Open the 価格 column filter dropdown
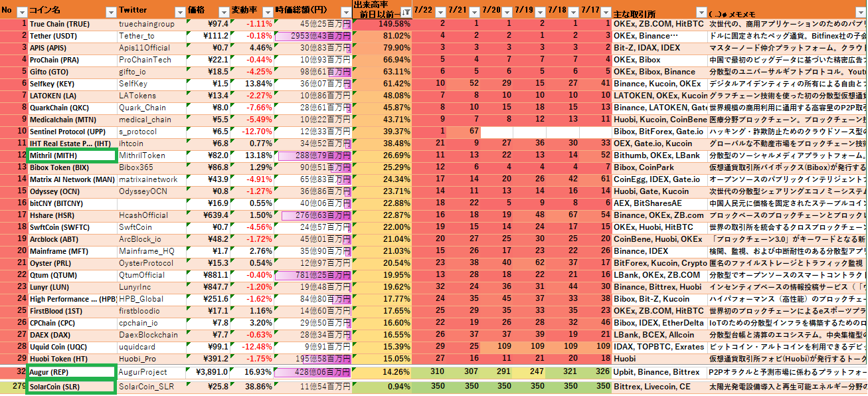Image resolution: width=868 pixels, height=396 pixels. (x=223, y=13)
